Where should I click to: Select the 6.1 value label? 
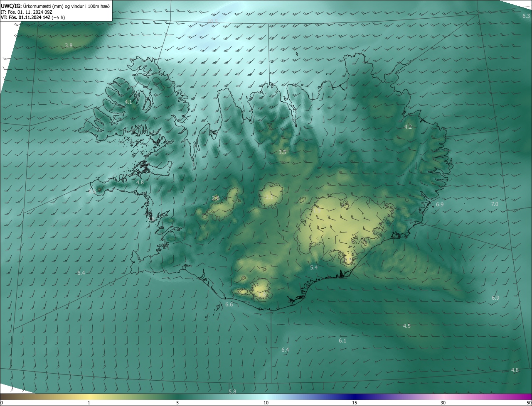tap(342, 340)
